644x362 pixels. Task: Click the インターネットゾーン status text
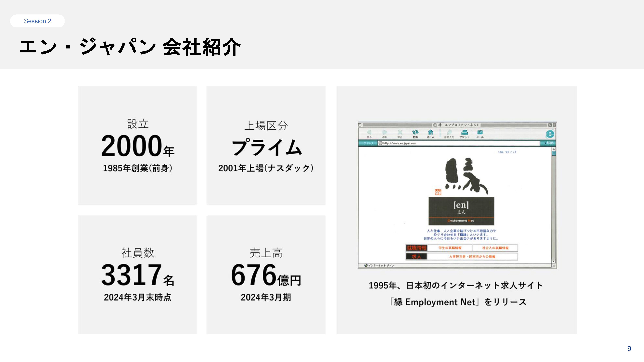point(381,266)
